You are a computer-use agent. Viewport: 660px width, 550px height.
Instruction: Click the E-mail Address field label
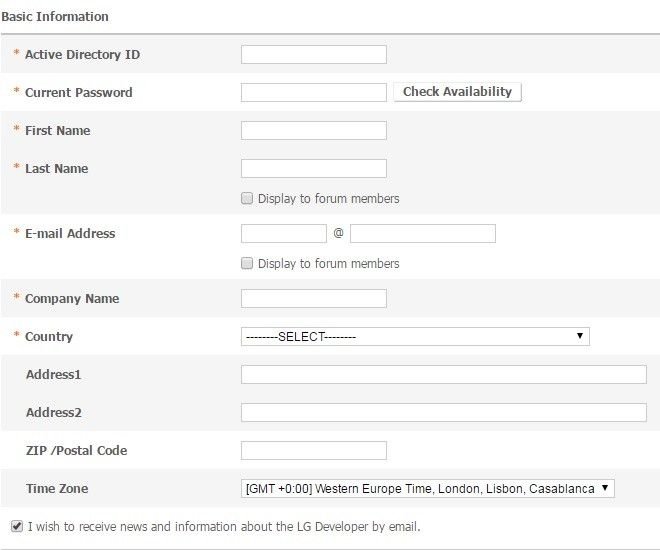pos(70,234)
